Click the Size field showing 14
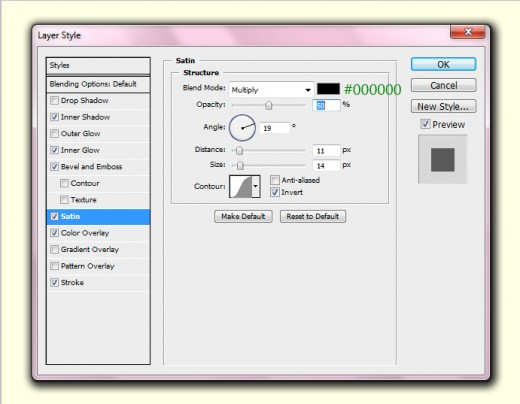The width and height of the screenshot is (520, 404). [x=326, y=166]
